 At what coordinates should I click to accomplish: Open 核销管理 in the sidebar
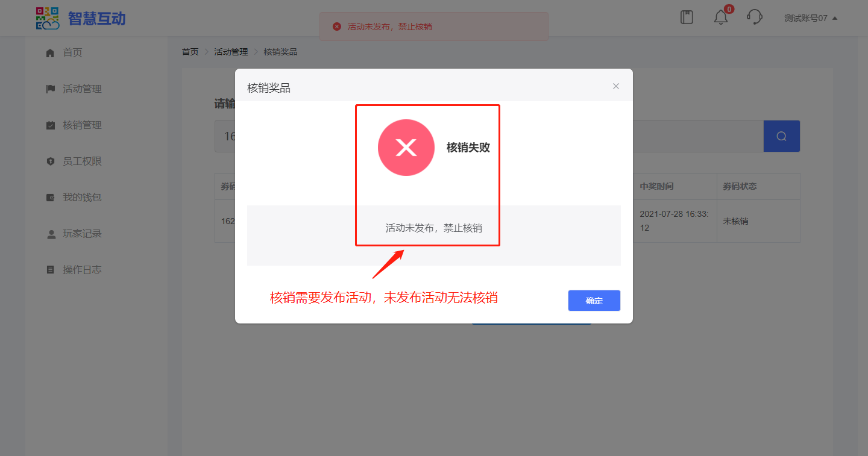pyautogui.click(x=74, y=125)
